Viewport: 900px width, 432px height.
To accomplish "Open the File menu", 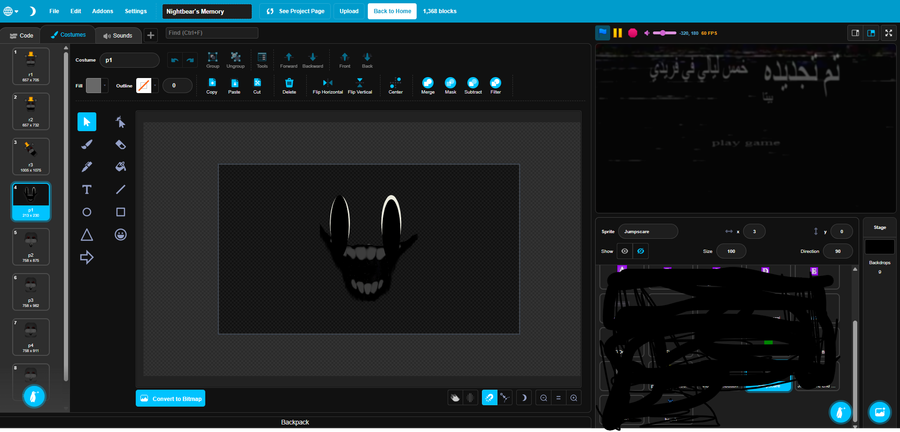I will click(x=54, y=11).
